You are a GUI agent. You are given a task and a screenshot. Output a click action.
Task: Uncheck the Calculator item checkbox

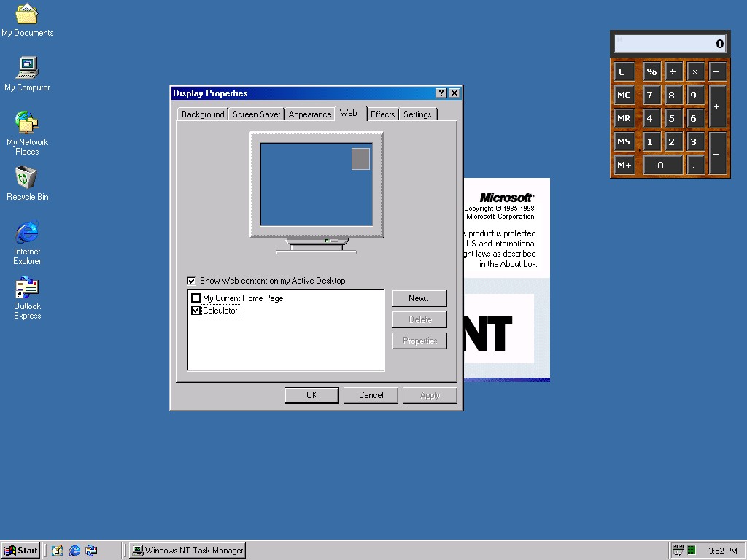[196, 311]
